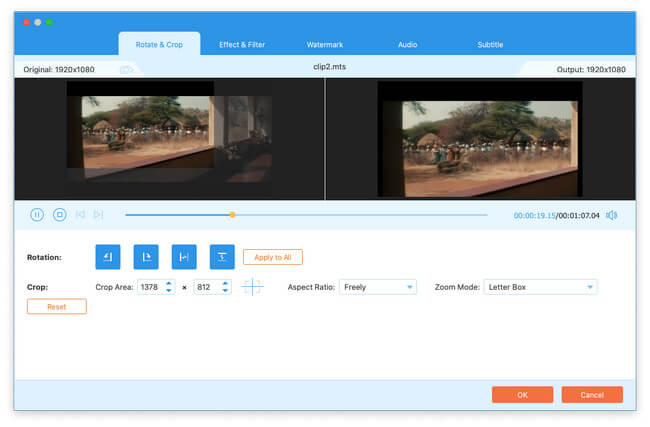Expand the Zoom Mode dropdown
The height and width of the screenshot is (427, 650).
click(x=540, y=287)
